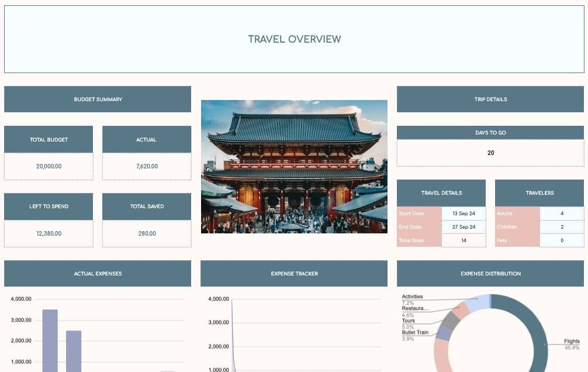Click the total days value 14
The image size is (588, 372).
point(464,240)
